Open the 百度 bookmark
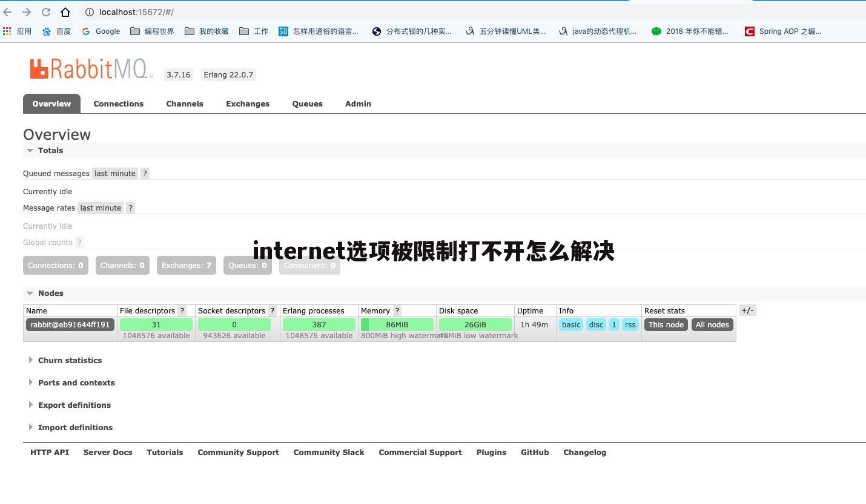The image size is (866, 504). pyautogui.click(x=56, y=31)
